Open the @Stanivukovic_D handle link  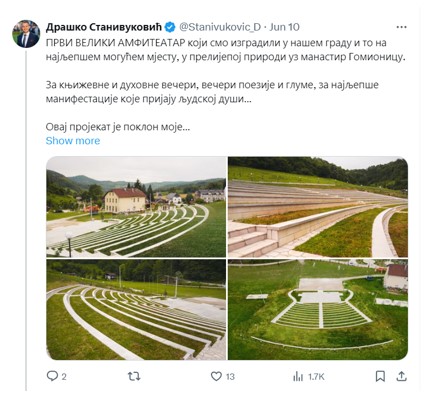(220, 27)
